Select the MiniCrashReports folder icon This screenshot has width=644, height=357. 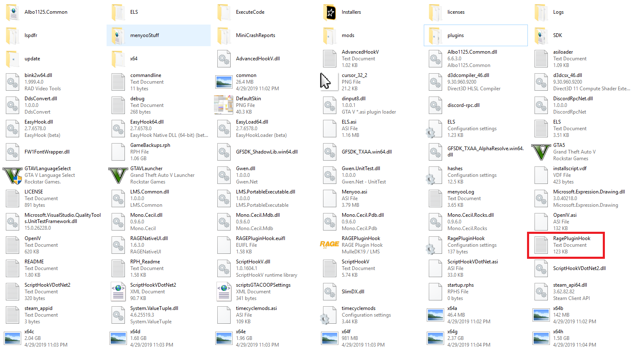224,35
